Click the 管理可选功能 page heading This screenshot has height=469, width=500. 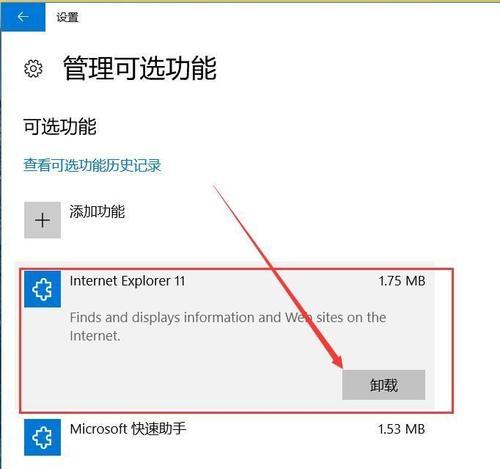(x=140, y=68)
